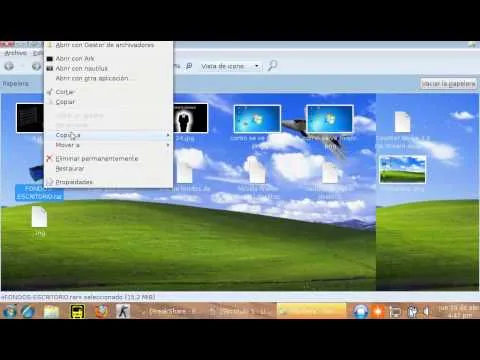
Task: Click the zoom magnifier next to Vista de iconos
Action: pos(189,66)
